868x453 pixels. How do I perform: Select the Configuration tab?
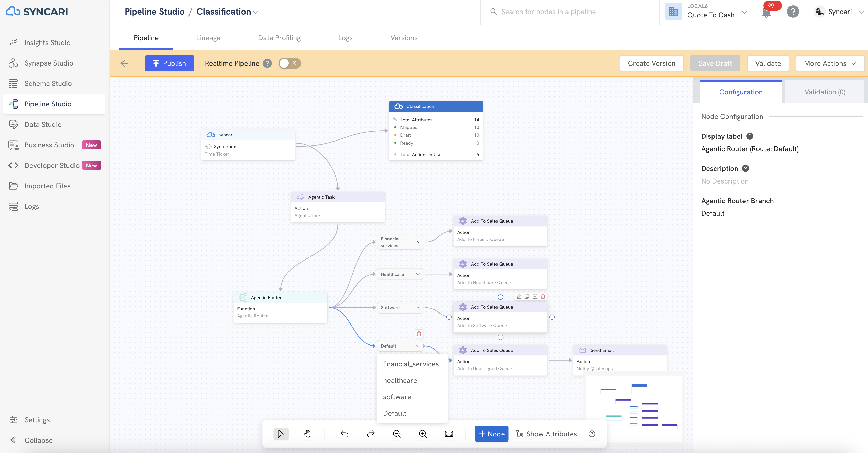(x=741, y=92)
